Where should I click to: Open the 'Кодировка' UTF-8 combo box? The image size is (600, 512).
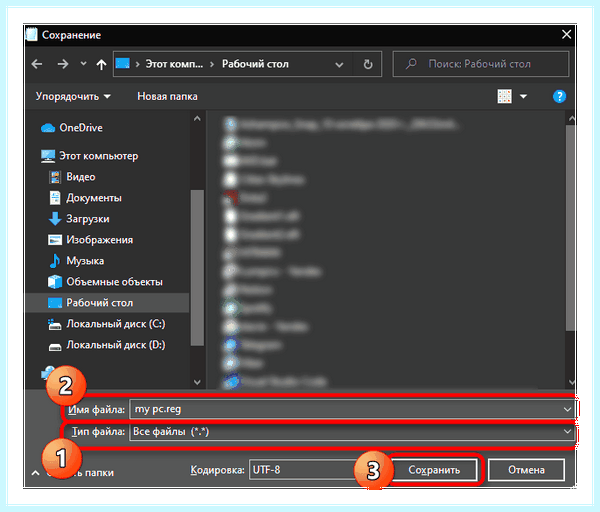(x=304, y=470)
